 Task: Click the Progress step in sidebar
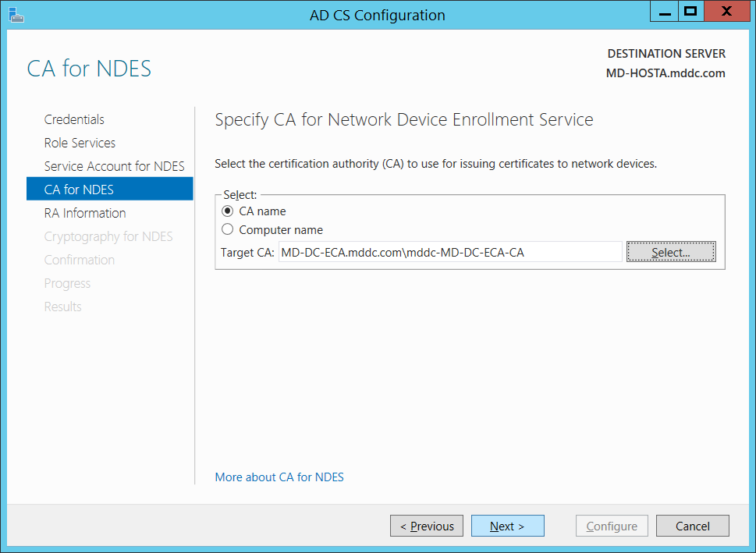(68, 283)
